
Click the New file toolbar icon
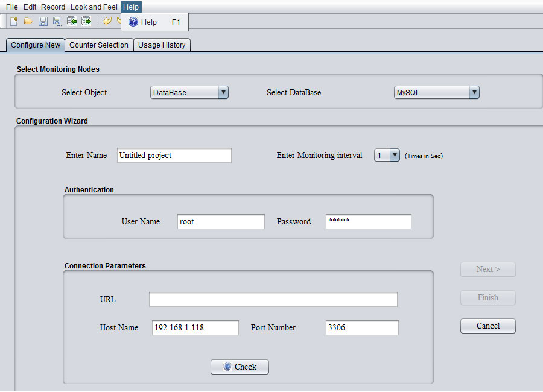pos(13,22)
